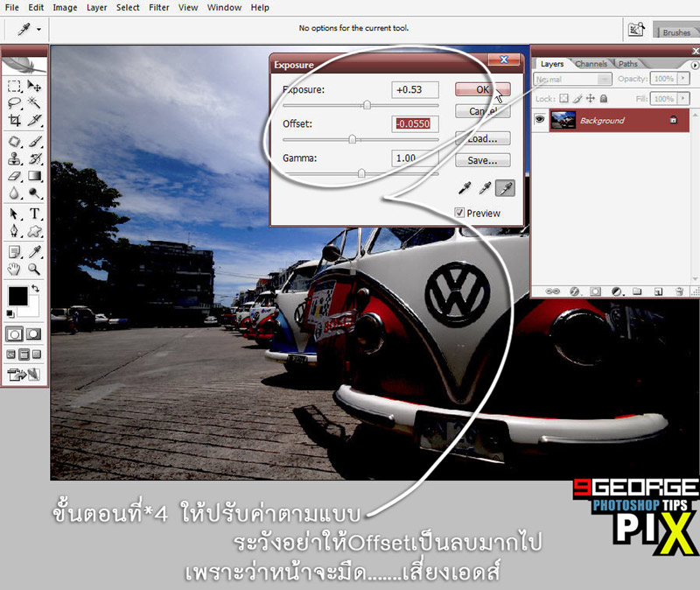Screen dimensions: 700x590
Task: Select the Zoom tool
Action: pos(34,270)
